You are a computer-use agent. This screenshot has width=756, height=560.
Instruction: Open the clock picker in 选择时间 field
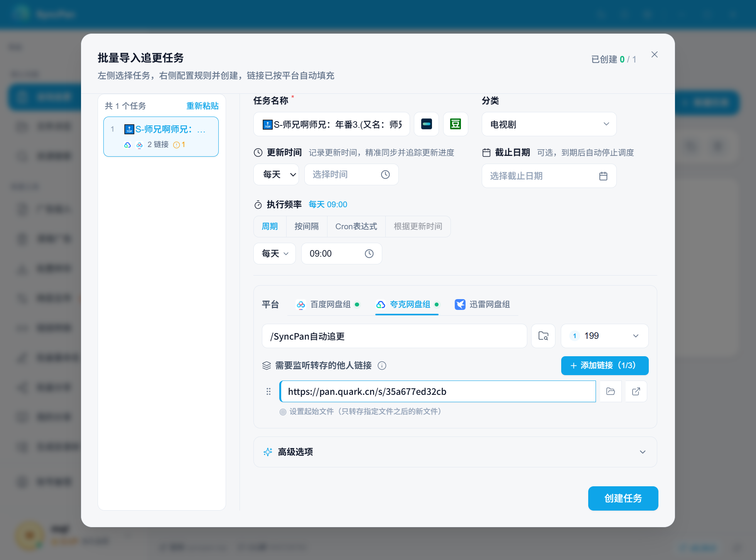coord(385,175)
